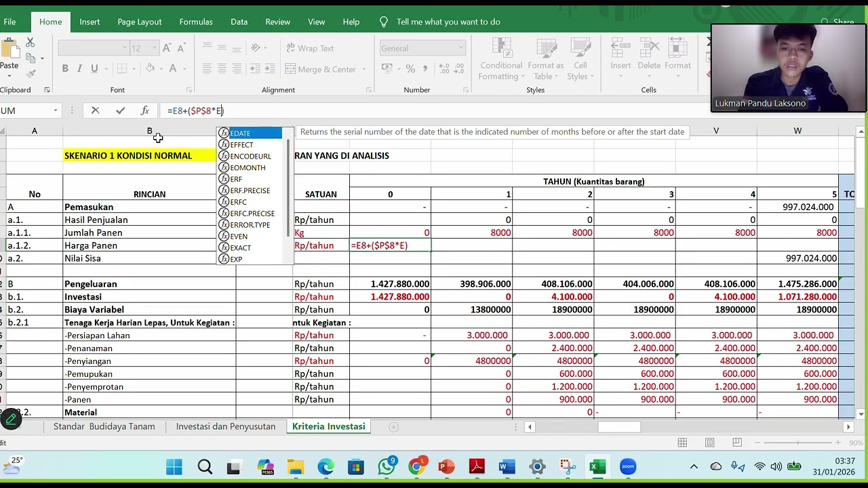Click the formula bar text =E8+($P$8*E
This screenshot has width=868, height=488.
tap(195, 110)
